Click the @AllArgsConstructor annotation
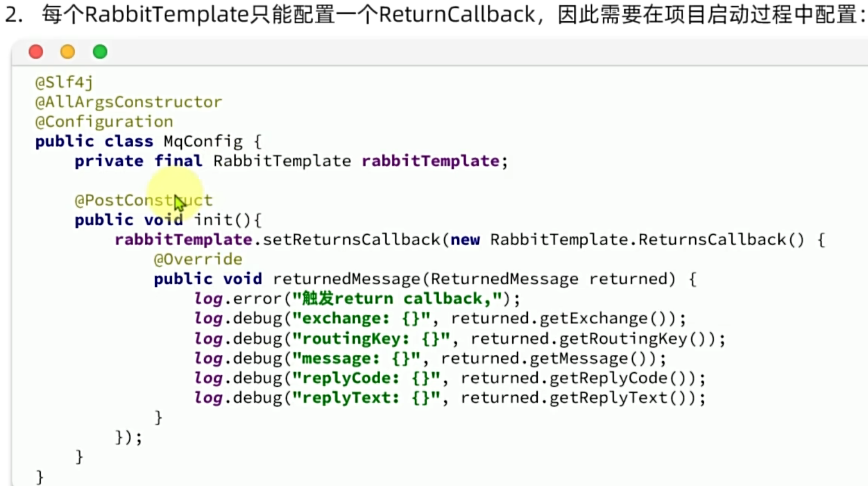Image resolution: width=868 pixels, height=486 pixels. (x=129, y=102)
